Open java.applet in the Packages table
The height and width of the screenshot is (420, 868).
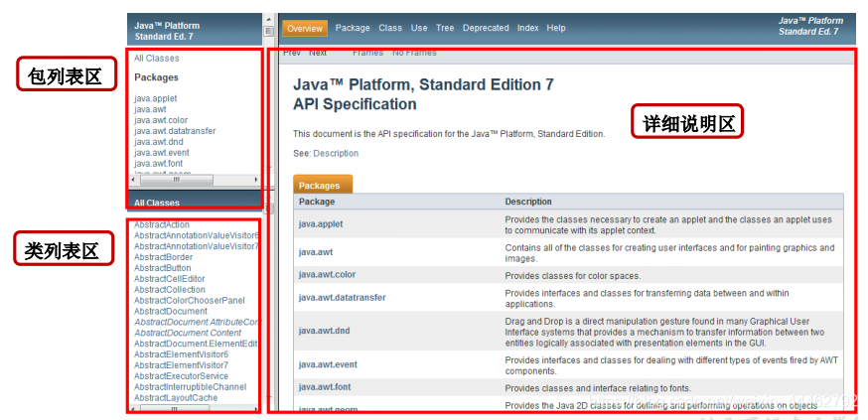321,224
